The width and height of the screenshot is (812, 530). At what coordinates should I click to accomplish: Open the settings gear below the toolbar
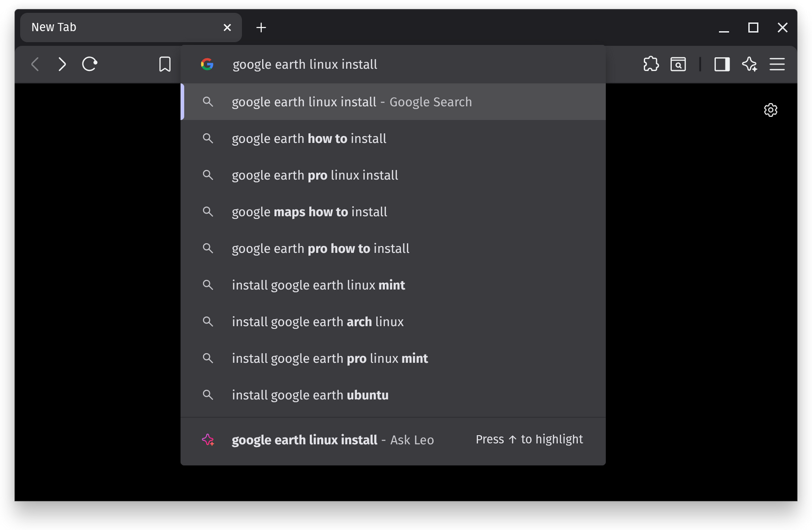tap(771, 110)
